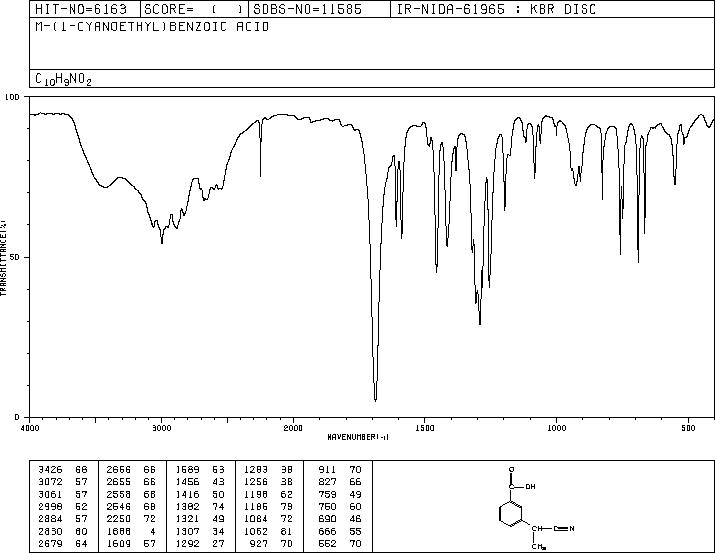
Task: Click peak value 1307 in table
Action: pos(187,532)
